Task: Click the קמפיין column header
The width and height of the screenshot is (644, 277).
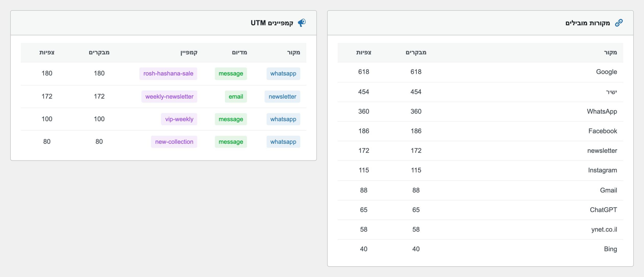Action: (189, 53)
